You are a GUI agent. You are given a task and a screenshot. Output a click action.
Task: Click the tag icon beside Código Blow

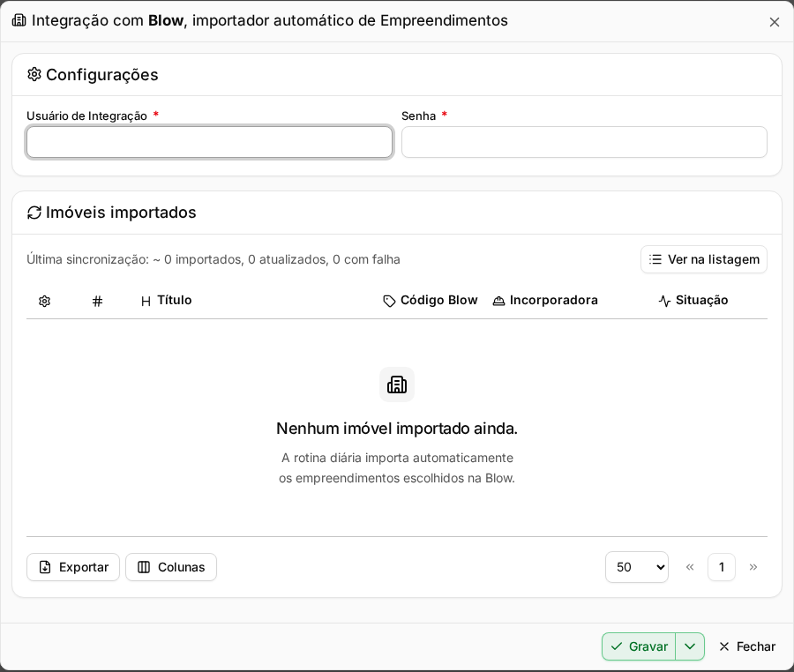pyautogui.click(x=389, y=301)
